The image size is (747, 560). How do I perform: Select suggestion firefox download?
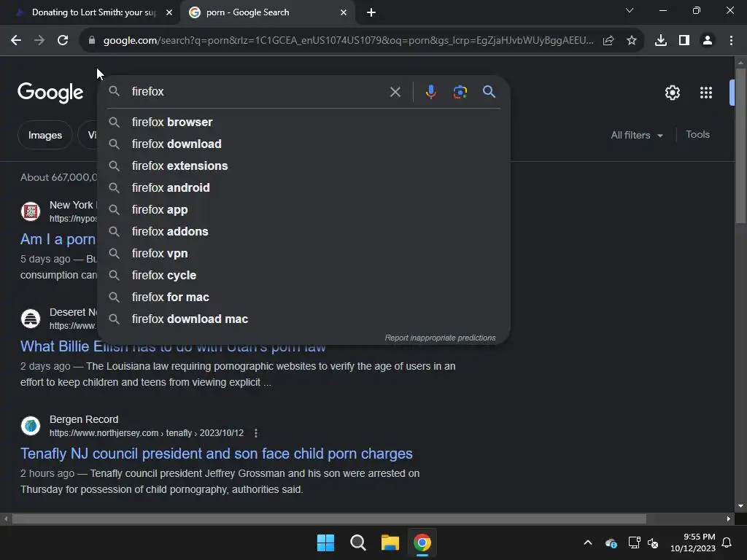(304, 144)
